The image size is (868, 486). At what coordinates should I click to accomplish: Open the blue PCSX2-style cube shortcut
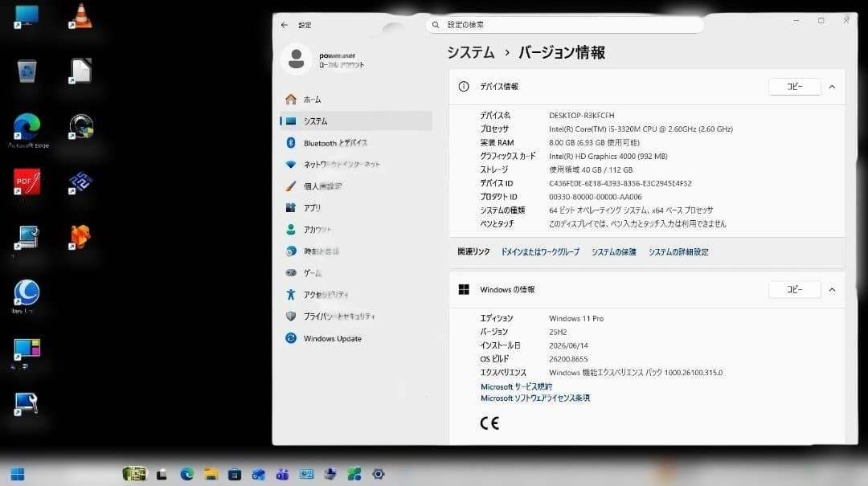(81, 182)
